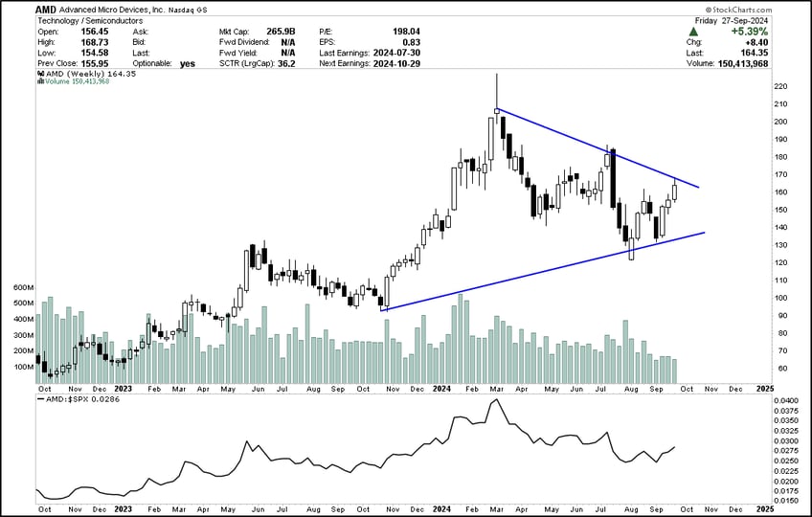Click the ascending lower blue trendline
812x517 pixels.
coord(543,271)
